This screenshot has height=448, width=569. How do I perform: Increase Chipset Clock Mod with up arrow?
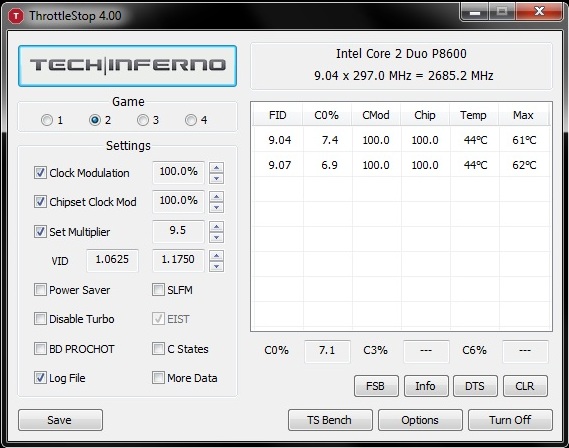[216, 197]
